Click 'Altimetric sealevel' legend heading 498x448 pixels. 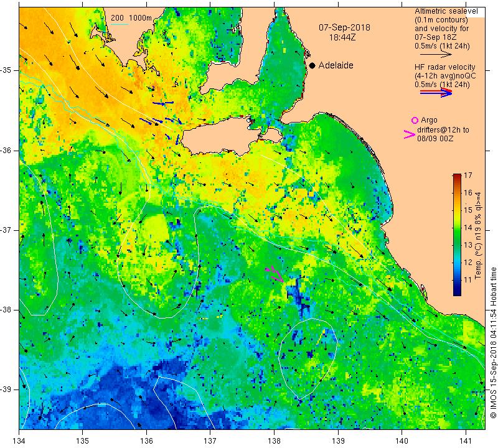click(446, 11)
